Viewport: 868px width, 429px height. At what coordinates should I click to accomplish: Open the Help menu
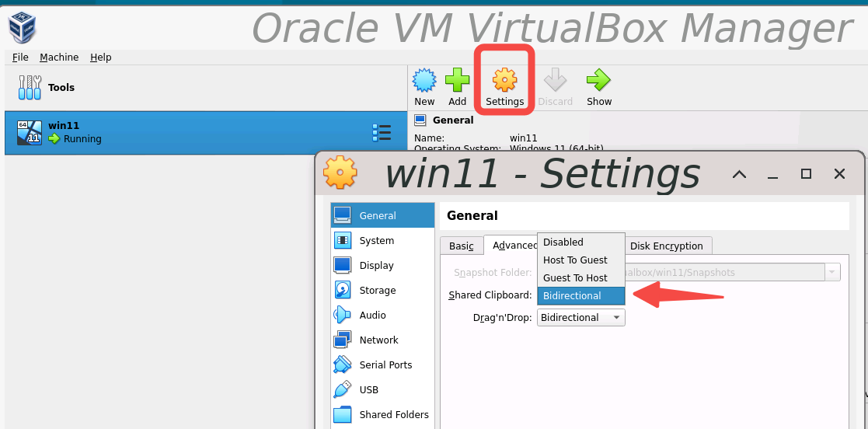pos(101,57)
